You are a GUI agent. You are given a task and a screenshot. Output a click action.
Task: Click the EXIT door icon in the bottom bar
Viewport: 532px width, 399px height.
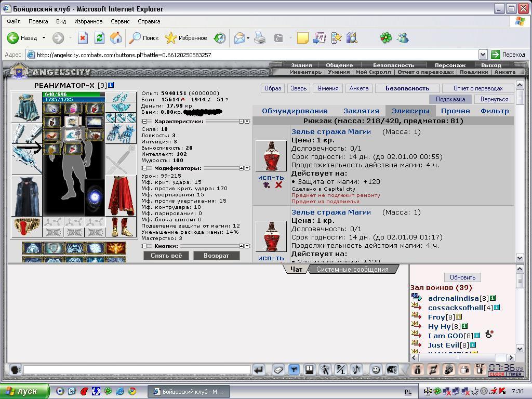coord(480,369)
